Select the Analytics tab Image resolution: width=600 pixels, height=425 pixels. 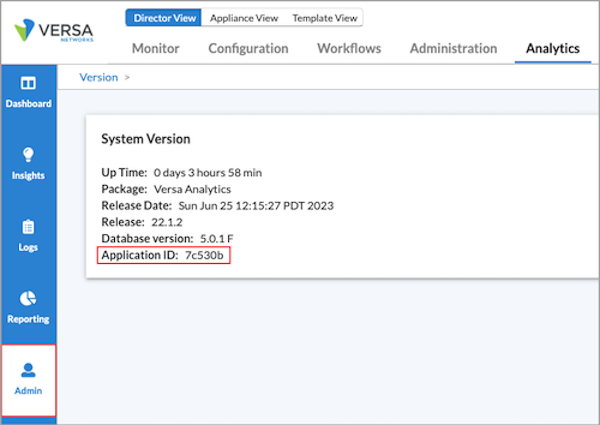553,48
